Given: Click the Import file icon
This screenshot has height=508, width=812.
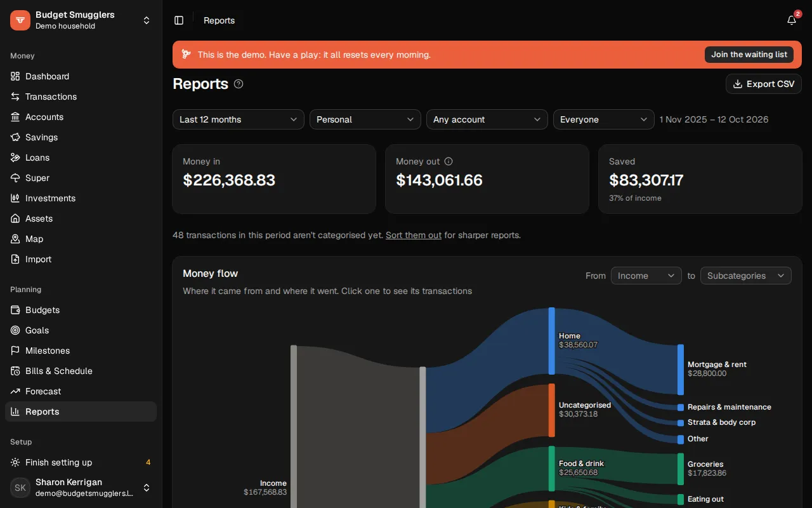Looking at the screenshot, I should point(15,259).
